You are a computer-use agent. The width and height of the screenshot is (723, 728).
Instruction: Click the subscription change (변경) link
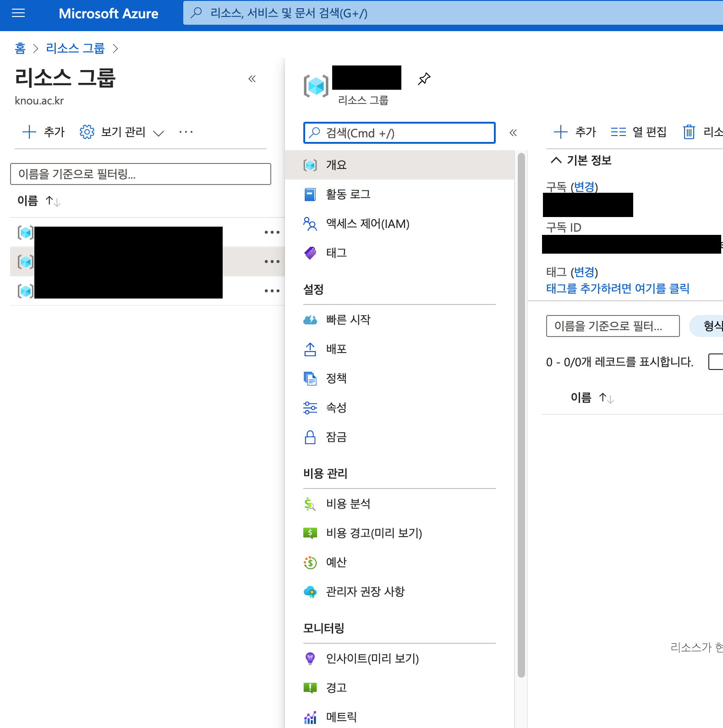[x=584, y=187]
